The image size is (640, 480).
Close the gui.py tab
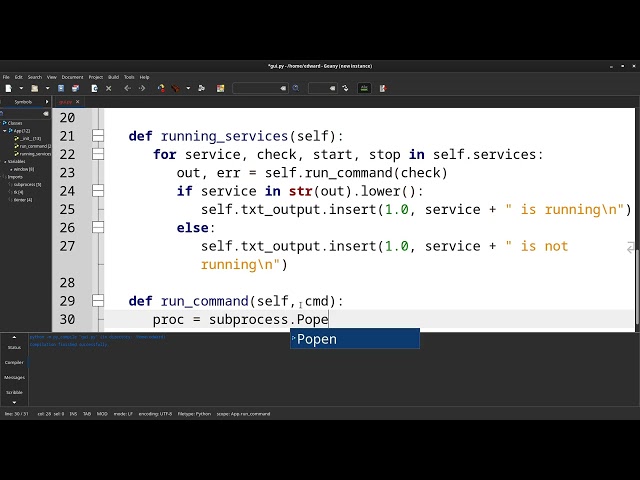click(78, 102)
